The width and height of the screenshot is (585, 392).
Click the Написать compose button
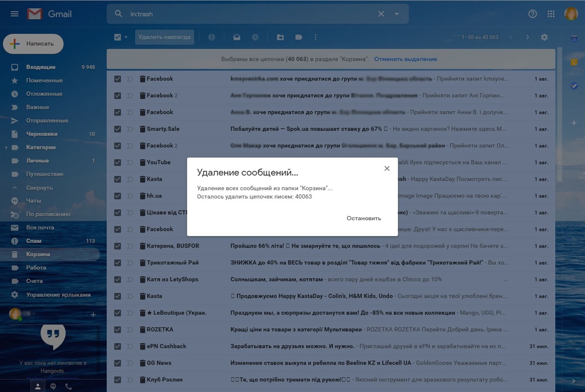tap(33, 44)
